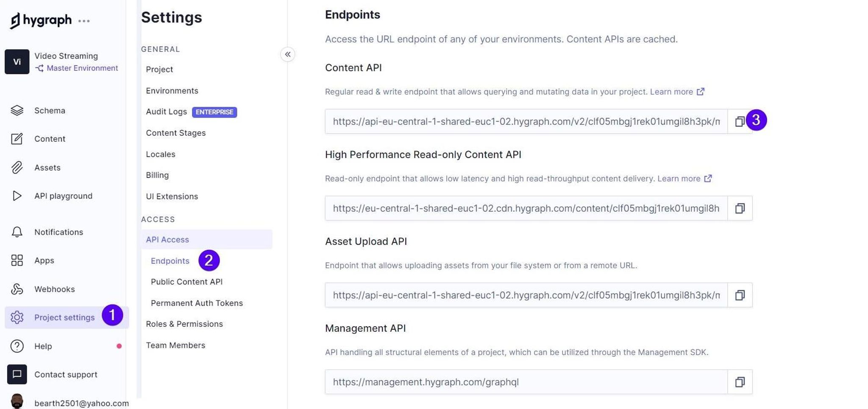The height and width of the screenshot is (409, 868).
Task: Open Billing settings
Action: coord(157,175)
